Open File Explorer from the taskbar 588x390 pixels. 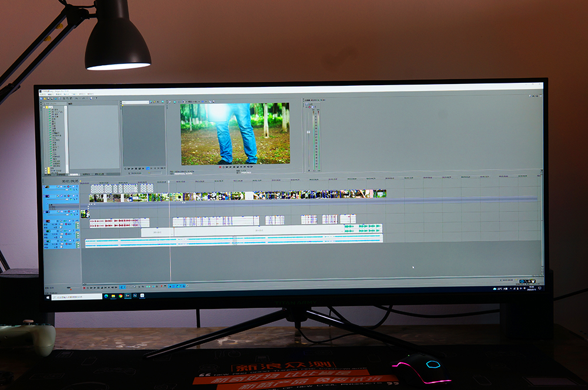coord(113,296)
